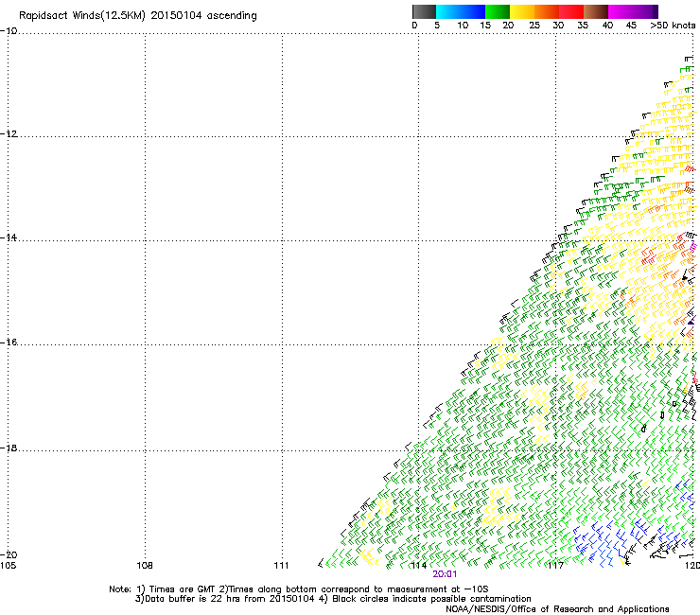The width and height of the screenshot is (700, 615).
Task: Click the red 30-35 knots color swatch
Action: point(571,11)
